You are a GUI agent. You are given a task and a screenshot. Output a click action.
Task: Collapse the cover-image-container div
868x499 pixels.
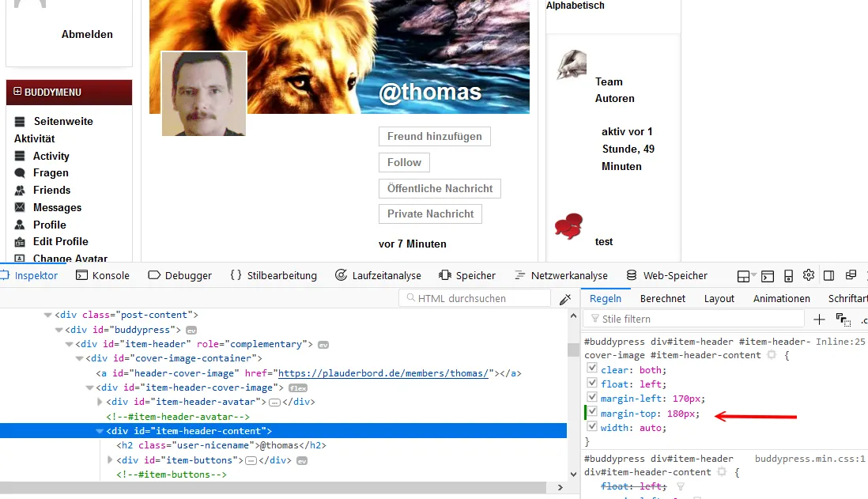pos(79,358)
